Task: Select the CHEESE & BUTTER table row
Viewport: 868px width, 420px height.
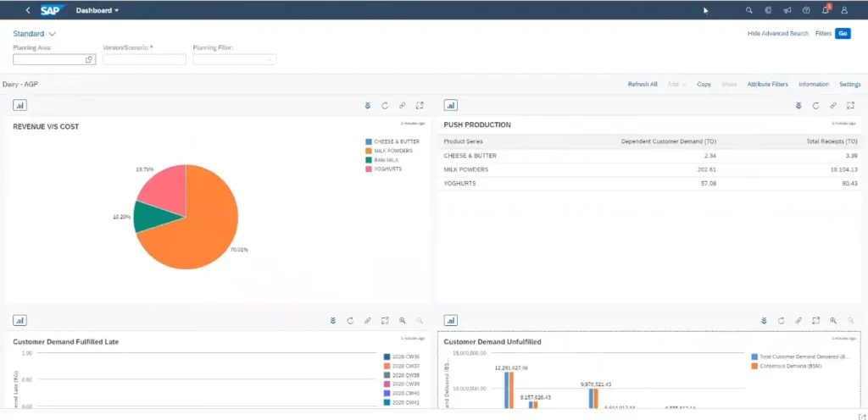Action: point(650,156)
